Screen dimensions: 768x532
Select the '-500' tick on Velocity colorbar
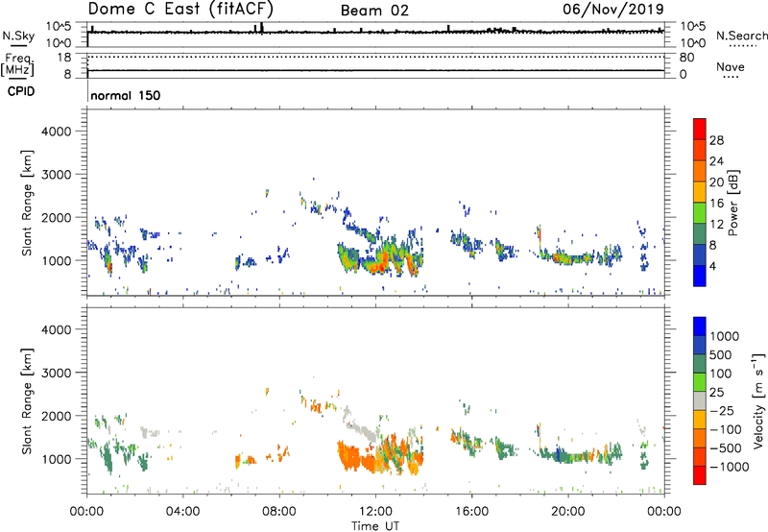(x=725, y=448)
